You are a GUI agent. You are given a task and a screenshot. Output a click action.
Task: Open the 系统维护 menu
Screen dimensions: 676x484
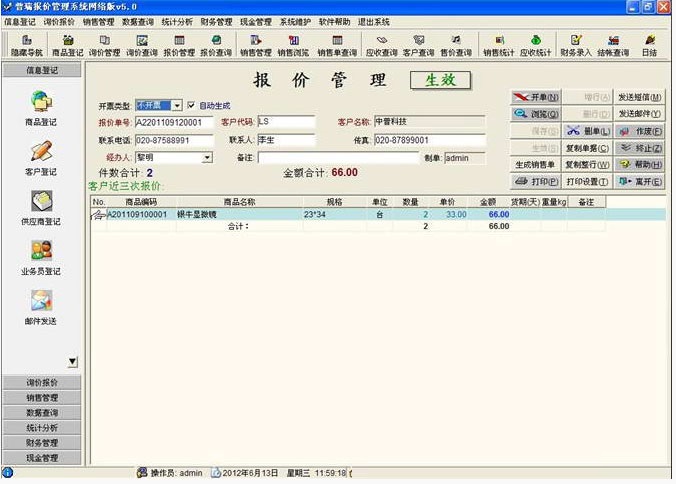pos(295,21)
